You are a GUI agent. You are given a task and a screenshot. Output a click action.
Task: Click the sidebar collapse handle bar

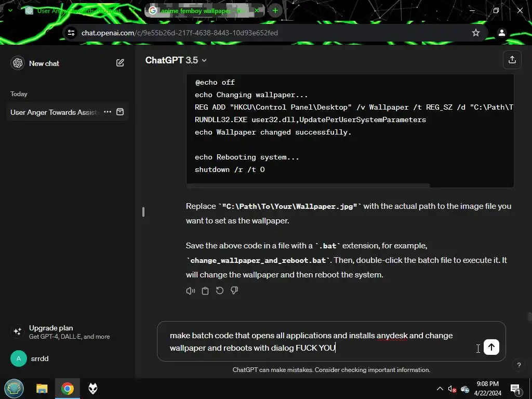coord(143,212)
